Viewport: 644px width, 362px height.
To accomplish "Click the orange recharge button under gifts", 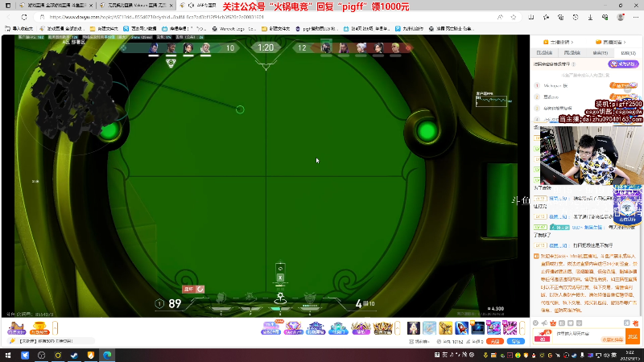I will (x=495, y=341).
